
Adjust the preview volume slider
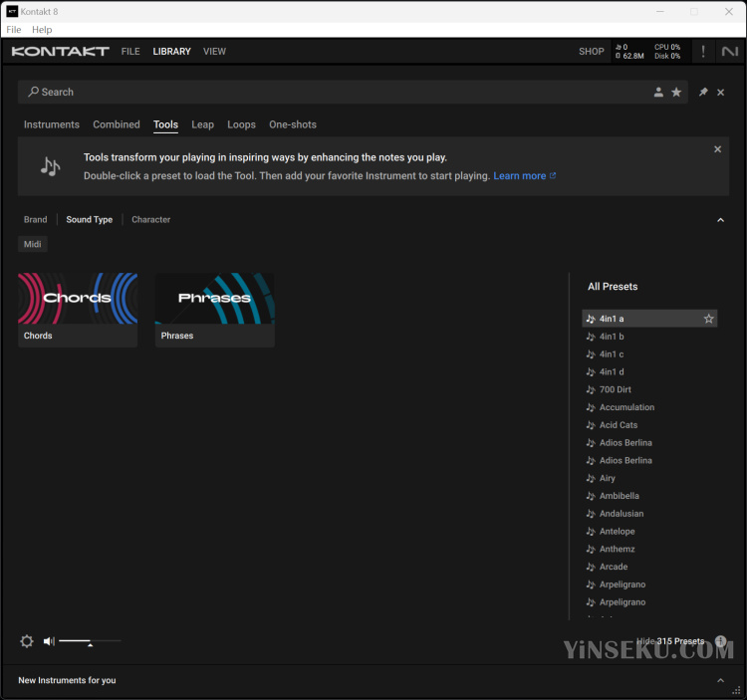pos(90,642)
